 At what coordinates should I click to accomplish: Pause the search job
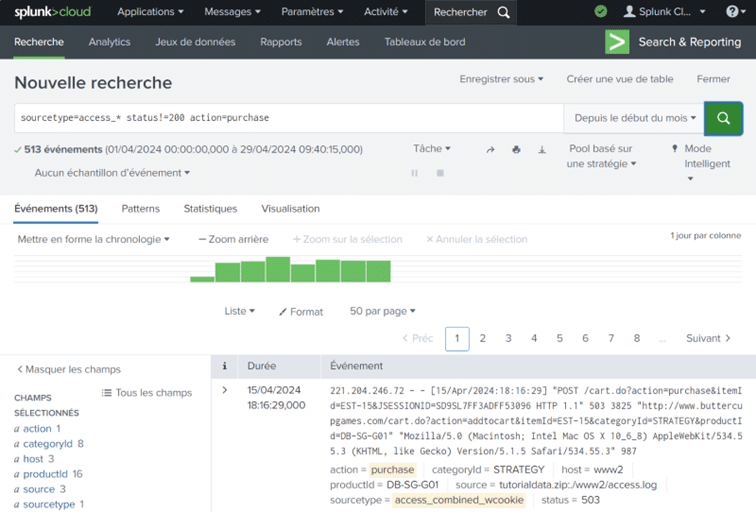415,173
